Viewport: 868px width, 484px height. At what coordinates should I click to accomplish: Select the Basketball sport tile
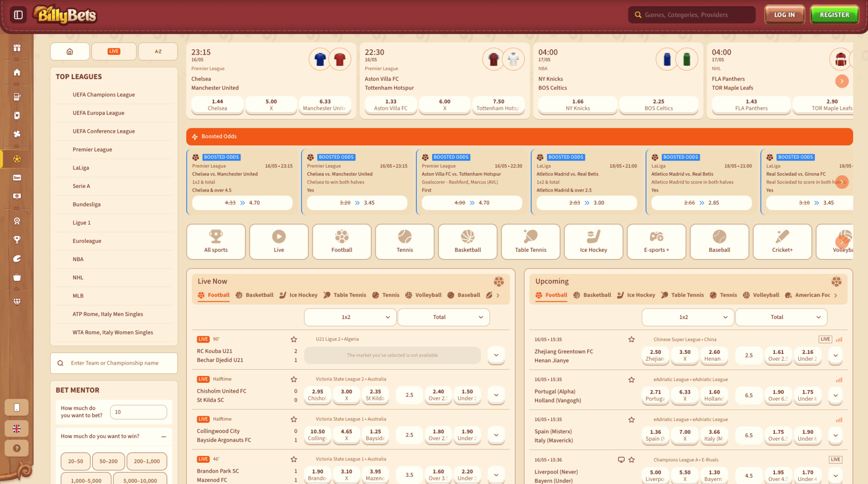(x=467, y=242)
